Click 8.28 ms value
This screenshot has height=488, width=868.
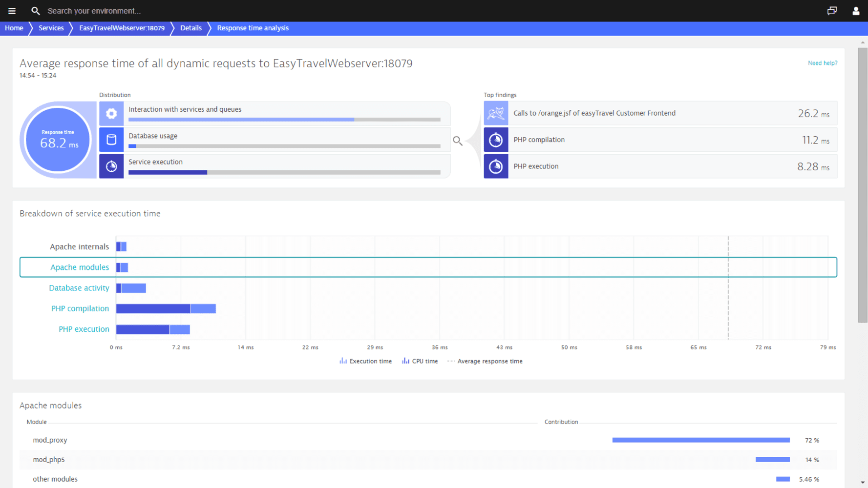(x=813, y=167)
